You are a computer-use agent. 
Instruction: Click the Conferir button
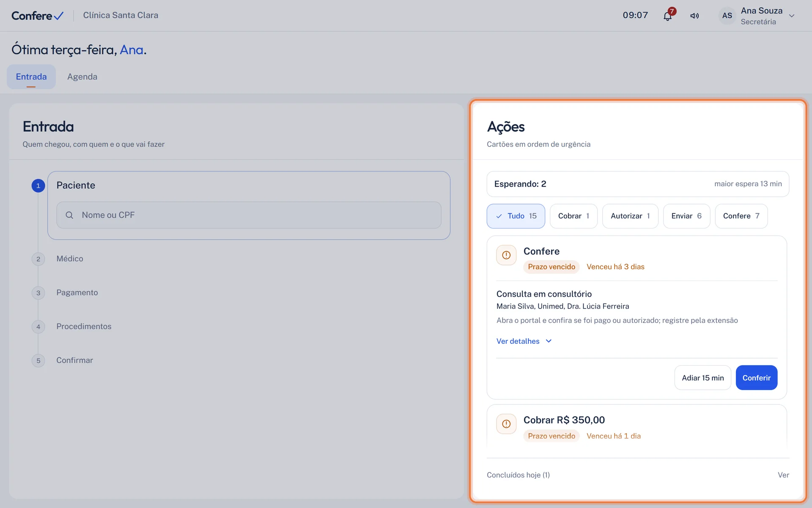tap(756, 378)
